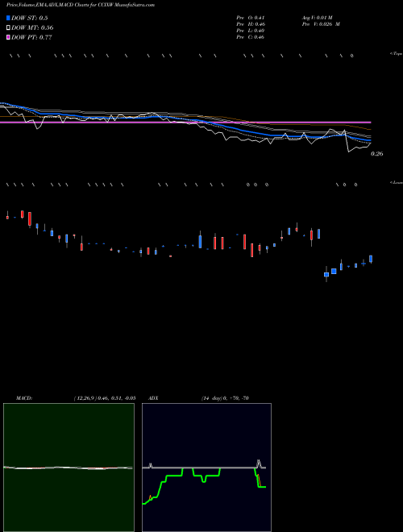The width and height of the screenshot is (403, 532).
Task: Click the 'DOW MT: 0.56' label
Action: point(32,28)
